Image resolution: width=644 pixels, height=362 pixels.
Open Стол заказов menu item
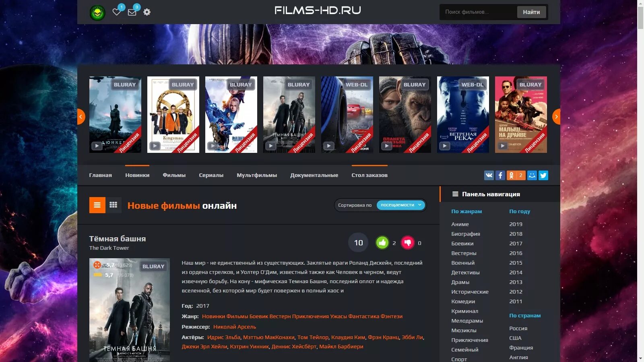(x=369, y=175)
